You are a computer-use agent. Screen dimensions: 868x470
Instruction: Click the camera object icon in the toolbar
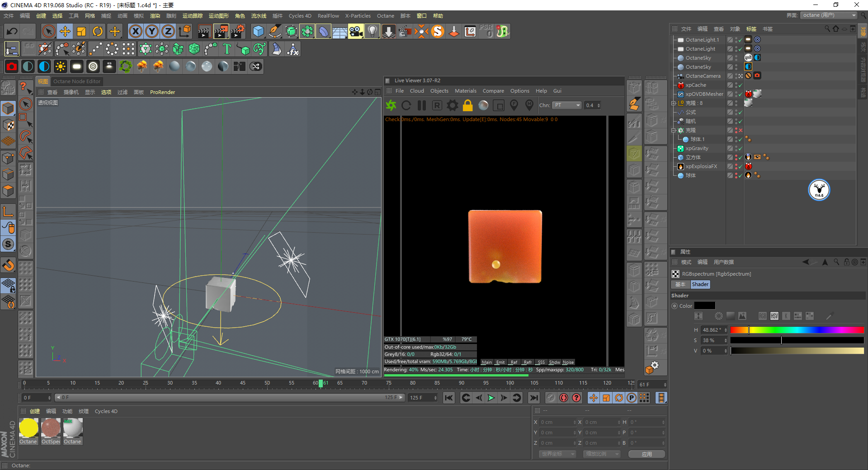point(356,31)
